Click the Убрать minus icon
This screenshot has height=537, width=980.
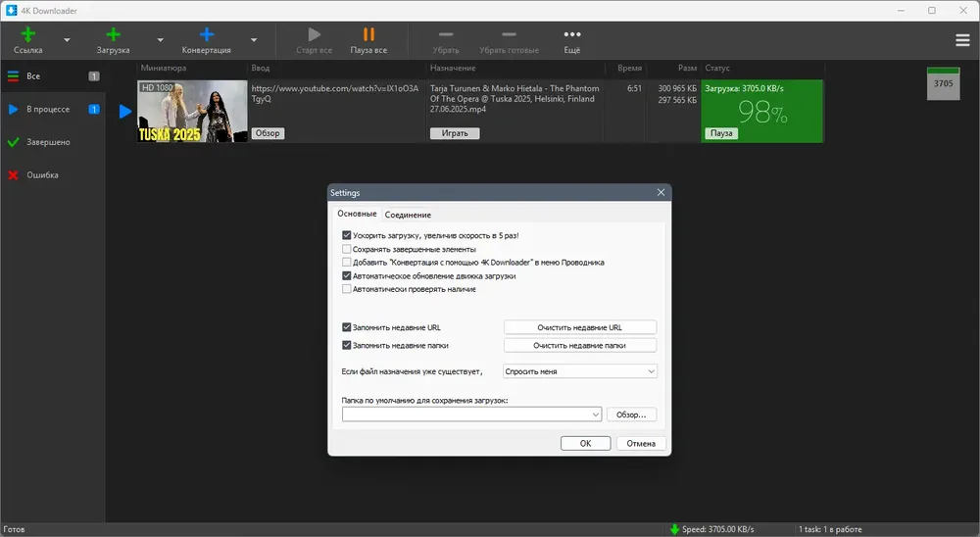pos(446,34)
